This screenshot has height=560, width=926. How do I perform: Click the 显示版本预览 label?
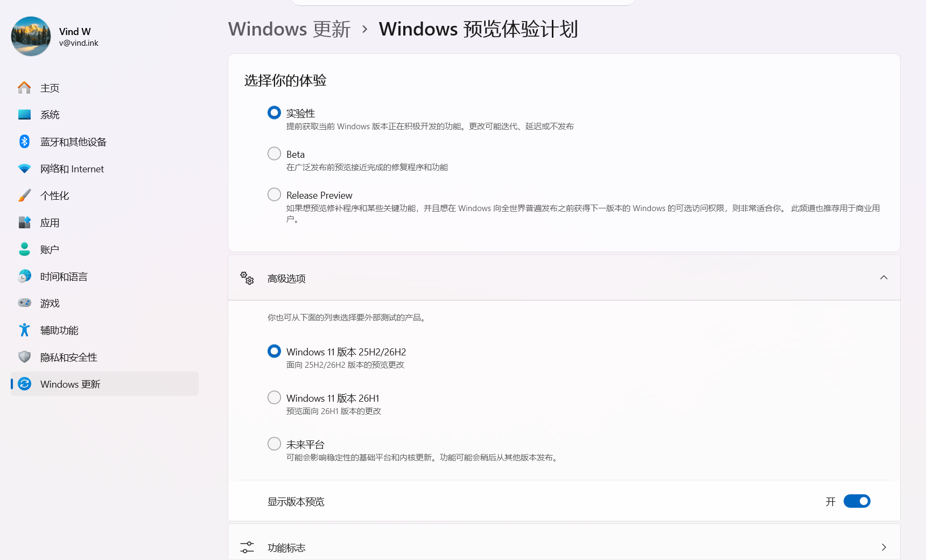click(x=296, y=502)
